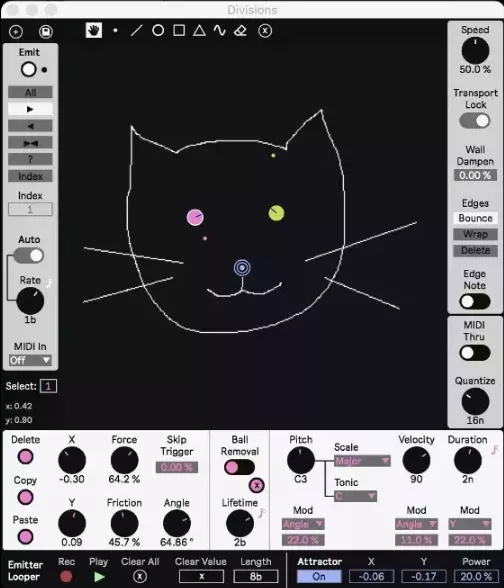Click the Select number box
The width and height of the screenshot is (504, 588).
(x=48, y=386)
